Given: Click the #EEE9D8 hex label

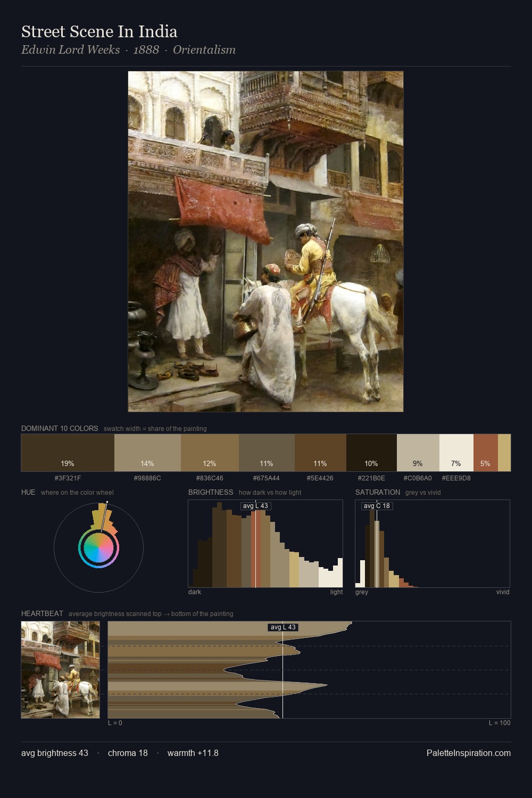Looking at the screenshot, I should pyautogui.click(x=456, y=478).
